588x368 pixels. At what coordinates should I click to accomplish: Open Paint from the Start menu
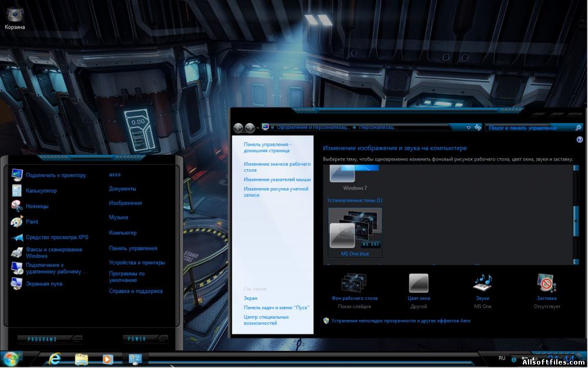(x=16, y=222)
